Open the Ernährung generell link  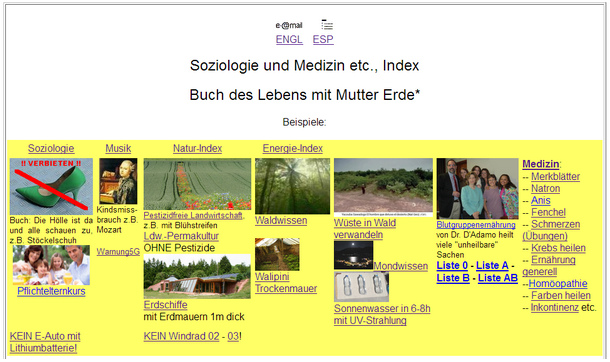tap(549, 266)
